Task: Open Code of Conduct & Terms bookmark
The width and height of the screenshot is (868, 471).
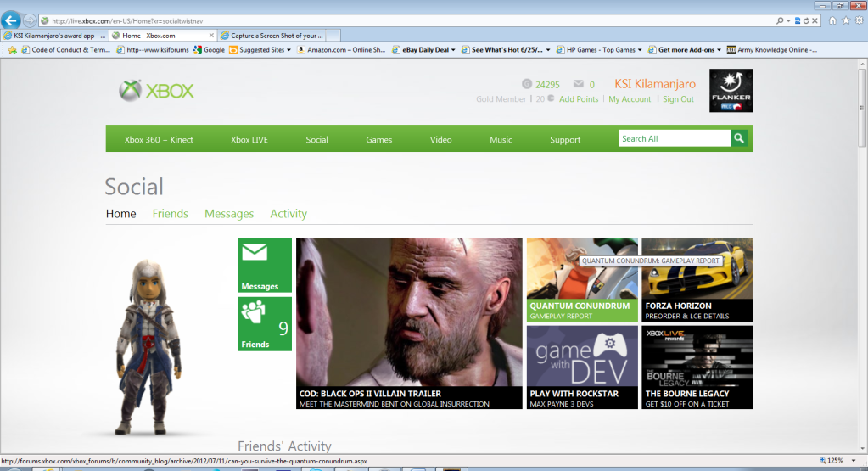Action: [66, 50]
